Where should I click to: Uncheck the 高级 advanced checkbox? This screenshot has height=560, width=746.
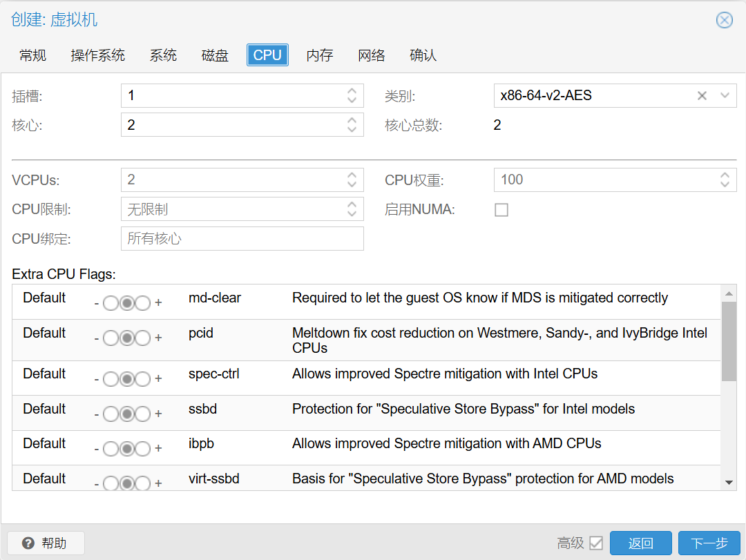point(596,543)
